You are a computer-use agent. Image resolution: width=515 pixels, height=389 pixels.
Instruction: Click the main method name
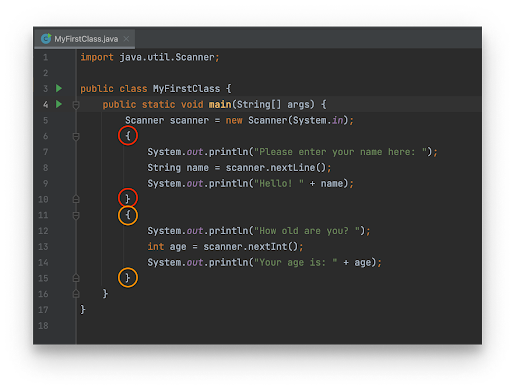[220, 104]
